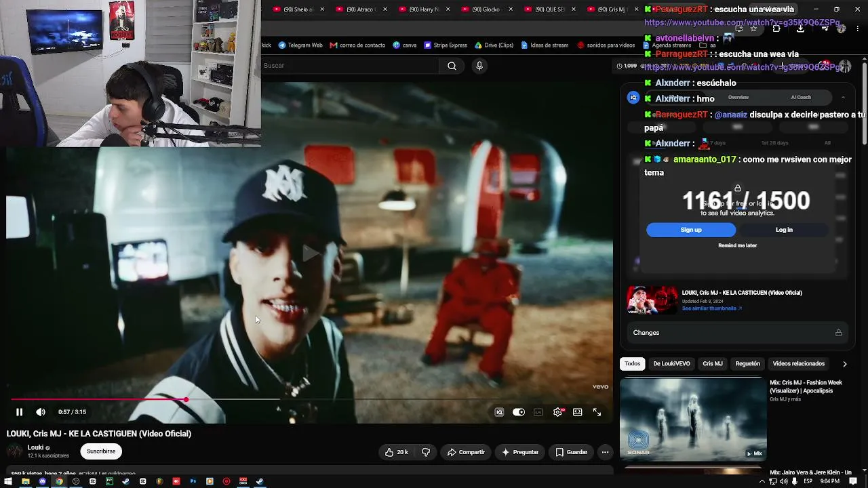Mute the video with the speaker icon

(41, 412)
